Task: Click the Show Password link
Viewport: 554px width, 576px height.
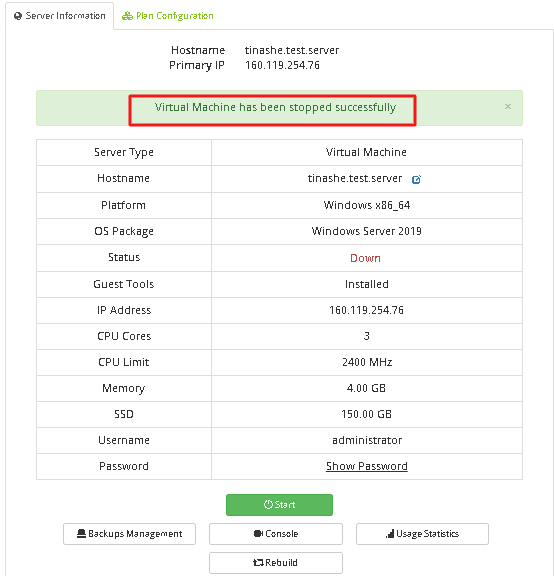Action: pos(367,466)
